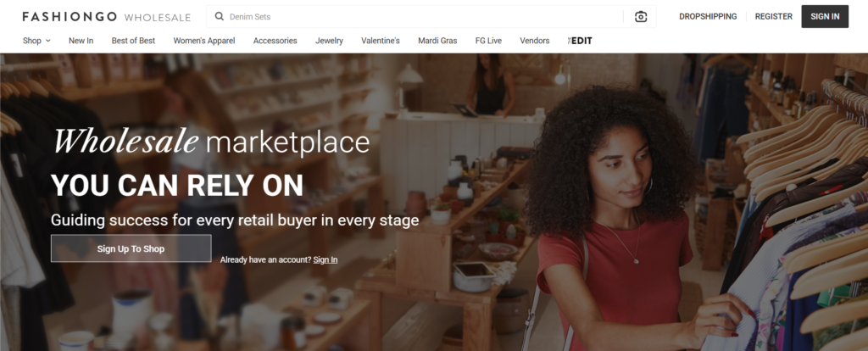The width and height of the screenshot is (868, 351).
Task: Click the black SIGN IN button
Action: pyautogui.click(x=825, y=17)
